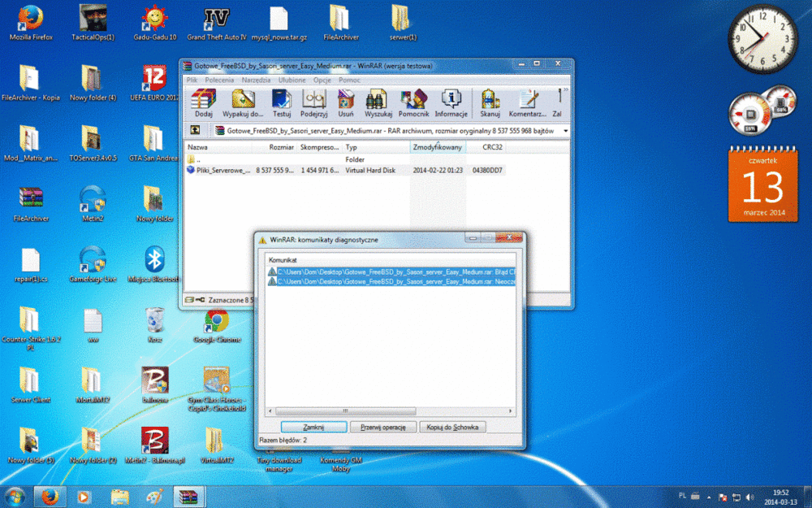Image resolution: width=812 pixels, height=508 pixels.
Task: Sort by the Zmodyfikowany column header
Action: click(x=438, y=147)
